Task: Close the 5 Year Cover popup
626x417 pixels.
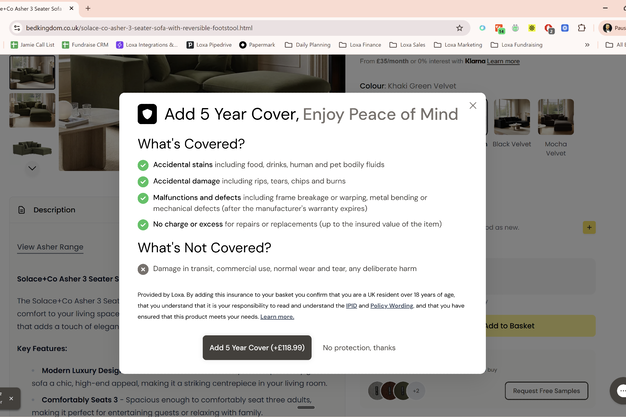Action: point(473,105)
